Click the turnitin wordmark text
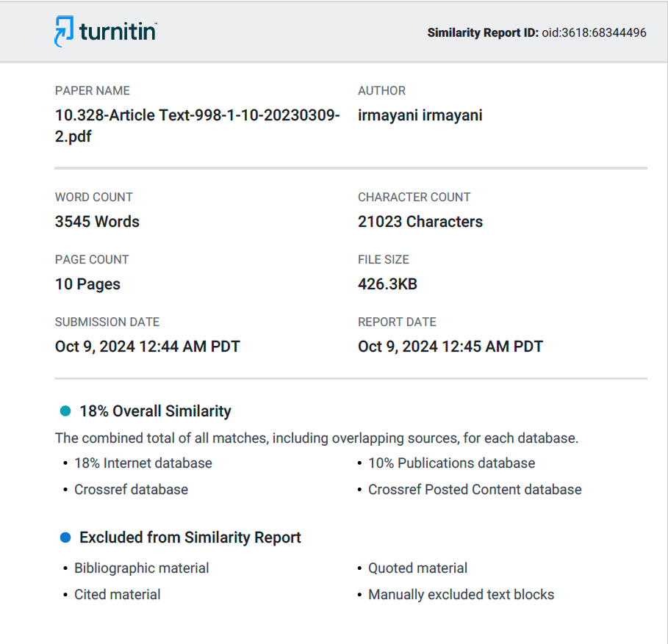Image resolution: width=668 pixels, height=644 pixels. tap(118, 32)
